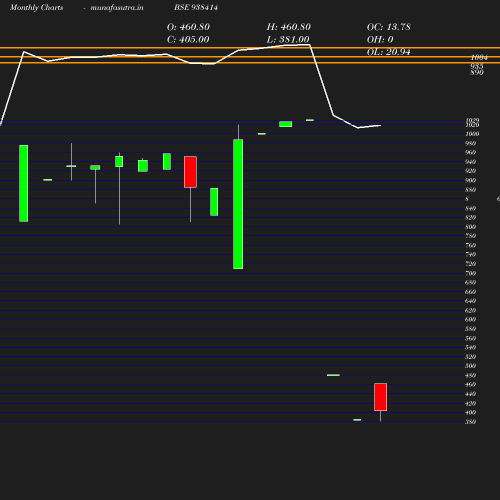This screenshot has width=500, height=500.
Task: Click the 700 price axis label
Action: click(470, 273)
